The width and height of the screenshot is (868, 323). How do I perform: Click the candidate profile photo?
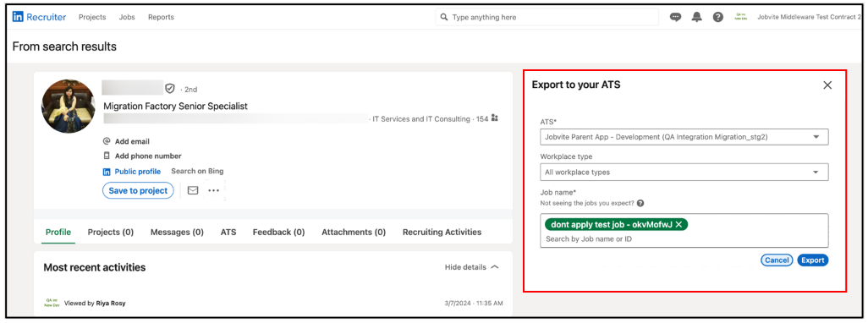69,107
